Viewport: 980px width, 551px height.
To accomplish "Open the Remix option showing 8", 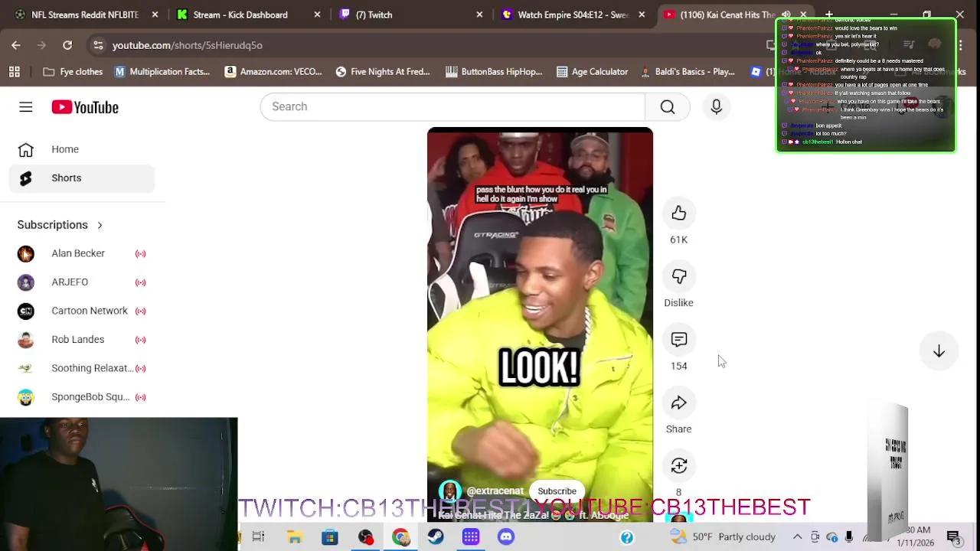I will tap(678, 466).
